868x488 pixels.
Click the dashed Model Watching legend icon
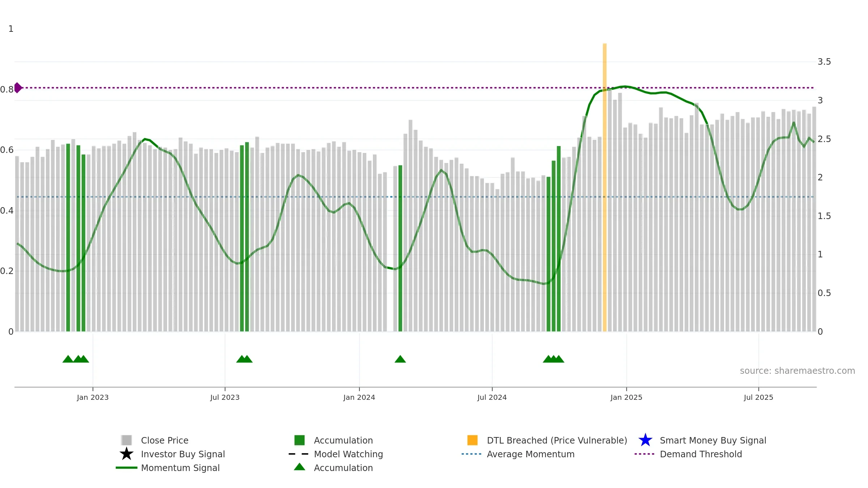(x=299, y=454)
